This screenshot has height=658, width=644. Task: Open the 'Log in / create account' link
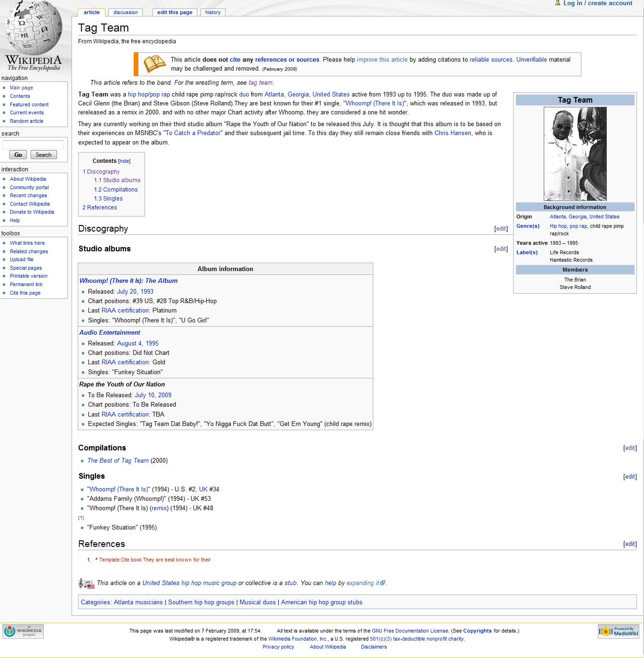597,3
